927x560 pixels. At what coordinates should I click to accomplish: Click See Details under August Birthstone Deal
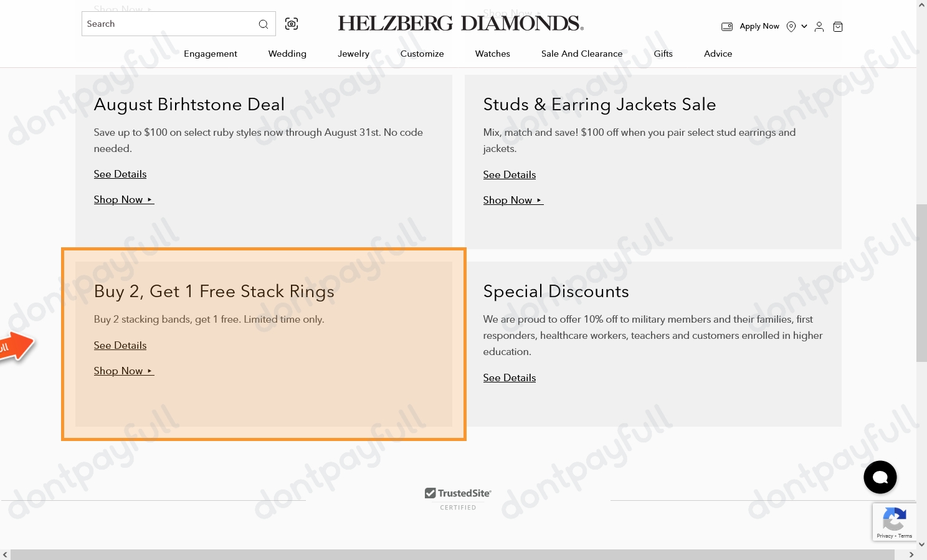point(120,174)
